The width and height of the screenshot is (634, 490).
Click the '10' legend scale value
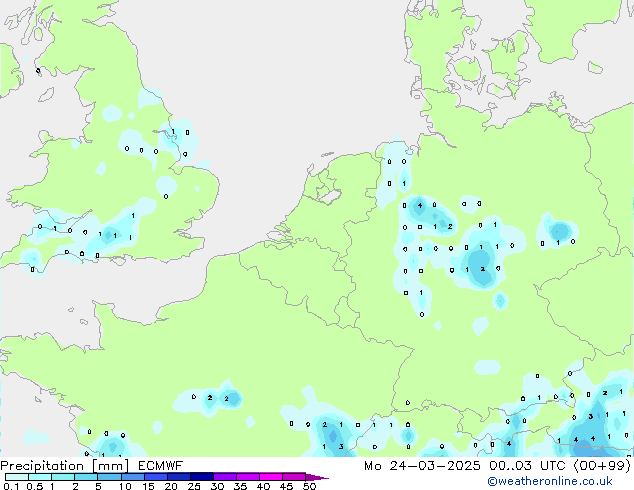pyautogui.click(x=125, y=486)
